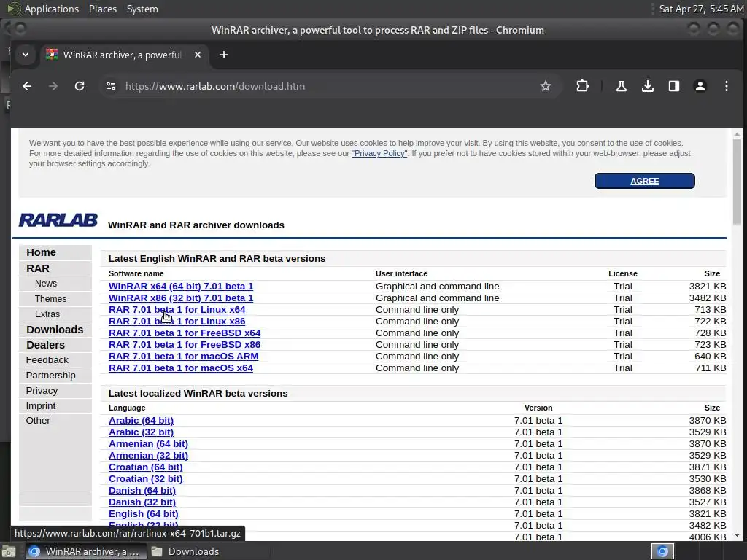Download Croatian (32 bit) version

pyautogui.click(x=145, y=479)
